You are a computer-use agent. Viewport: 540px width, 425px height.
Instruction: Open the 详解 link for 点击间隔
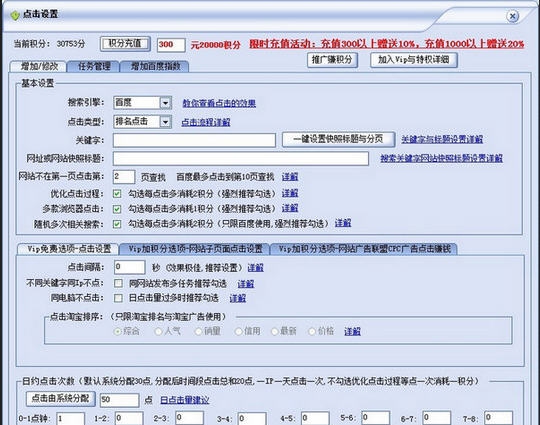[x=256, y=268]
